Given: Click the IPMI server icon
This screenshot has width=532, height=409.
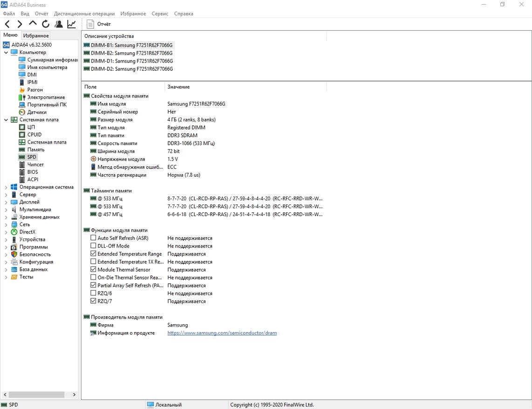Looking at the screenshot, I should tap(22, 82).
